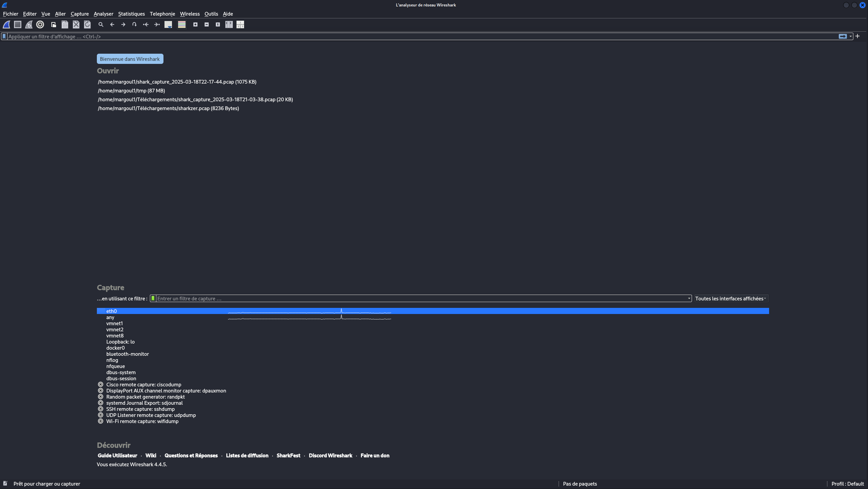Toggle packet colorization rules icon
The height and width of the screenshot is (489, 868).
coord(182,24)
